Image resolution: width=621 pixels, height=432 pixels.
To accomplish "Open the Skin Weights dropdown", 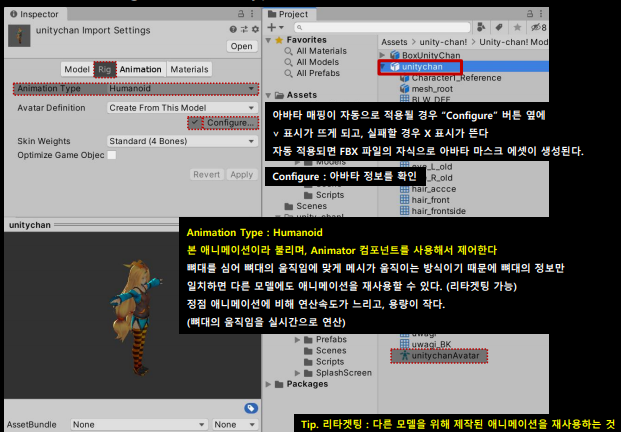I will click(182, 141).
